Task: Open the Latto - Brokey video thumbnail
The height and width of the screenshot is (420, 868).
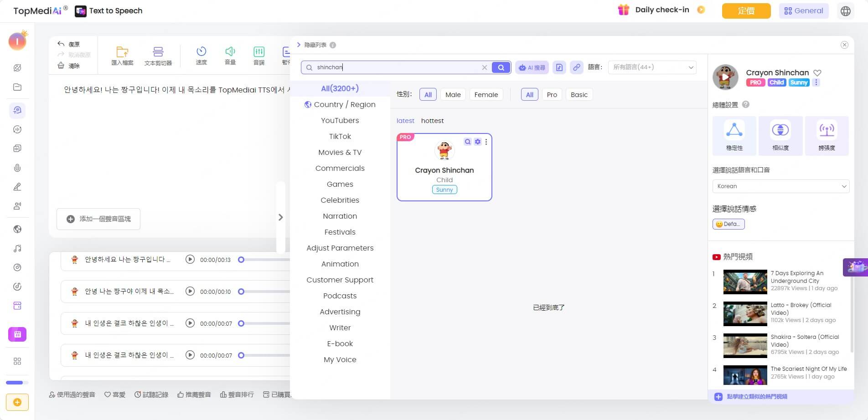Action: [x=745, y=314]
